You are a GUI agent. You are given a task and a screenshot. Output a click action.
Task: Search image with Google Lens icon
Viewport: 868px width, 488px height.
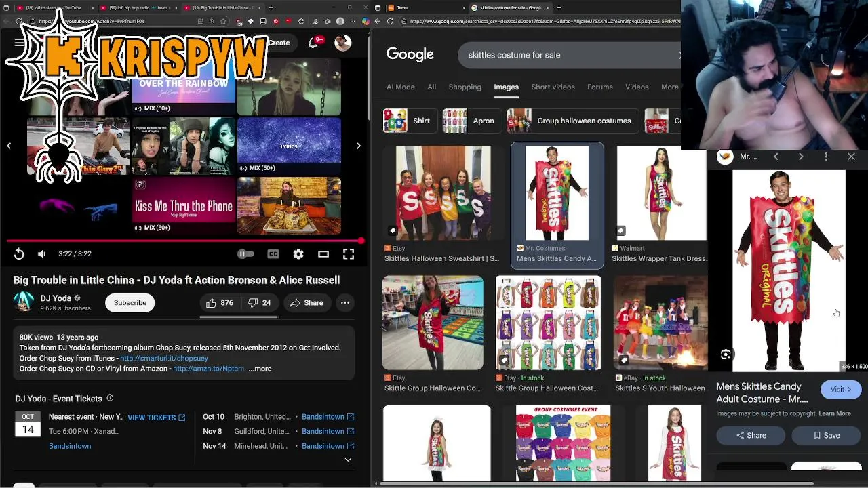click(726, 354)
